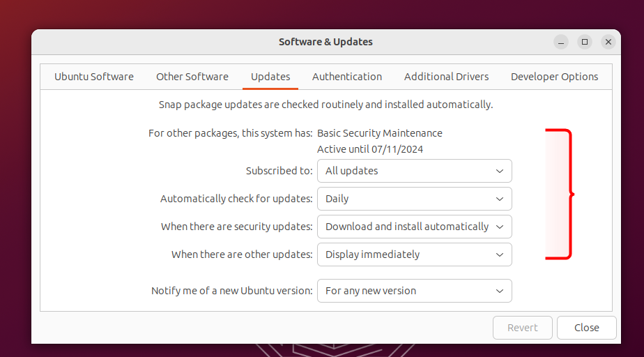The width and height of the screenshot is (644, 357).
Task: Select the Updates tab
Action: [x=270, y=77]
